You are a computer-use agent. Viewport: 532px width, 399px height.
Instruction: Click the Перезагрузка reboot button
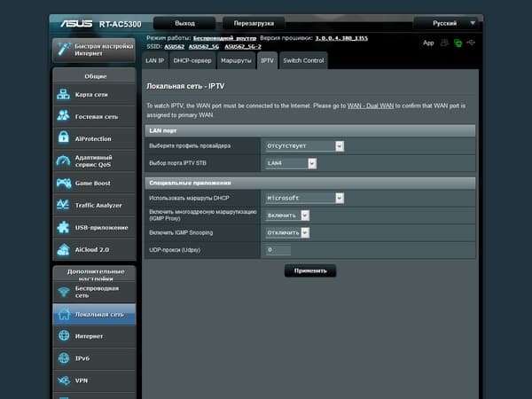click(x=254, y=23)
